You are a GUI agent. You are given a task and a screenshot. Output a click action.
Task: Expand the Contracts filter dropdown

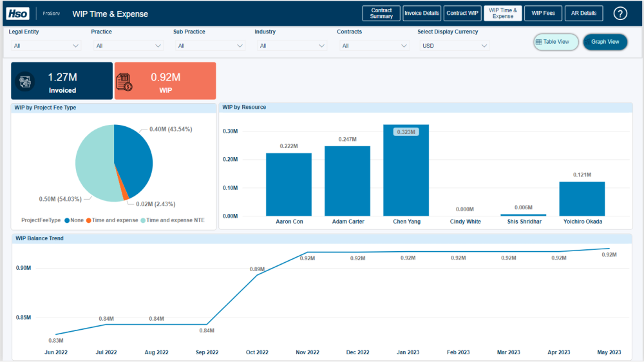click(374, 46)
